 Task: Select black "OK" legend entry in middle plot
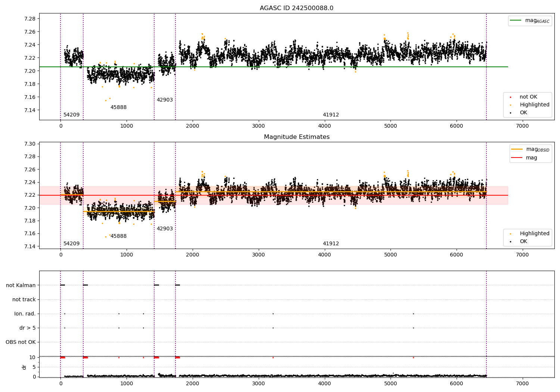pyautogui.click(x=523, y=242)
